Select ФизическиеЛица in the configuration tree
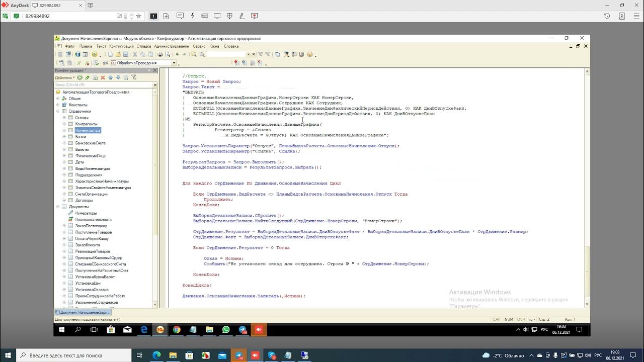This screenshot has width=644, height=362. [91, 156]
